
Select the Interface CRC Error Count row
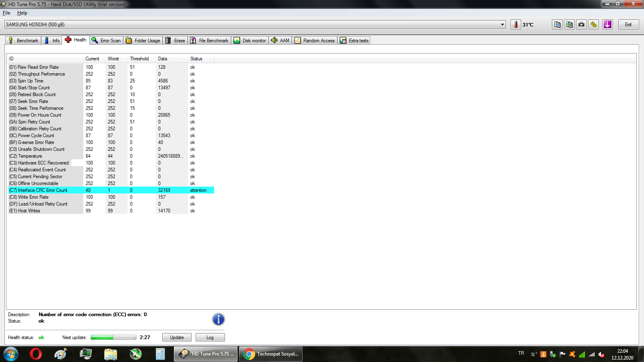[111, 190]
